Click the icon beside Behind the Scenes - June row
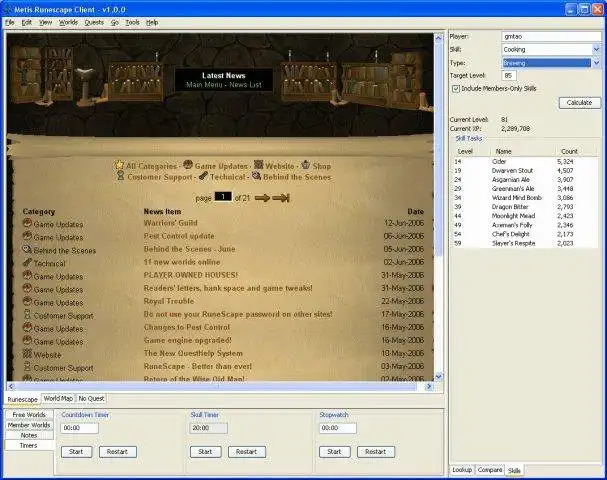607x480 pixels. [x=27, y=249]
